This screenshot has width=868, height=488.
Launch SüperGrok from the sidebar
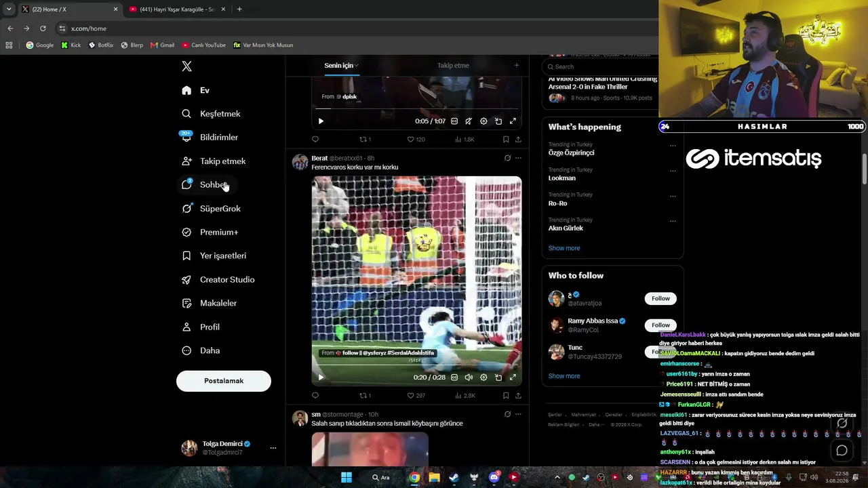pos(211,209)
